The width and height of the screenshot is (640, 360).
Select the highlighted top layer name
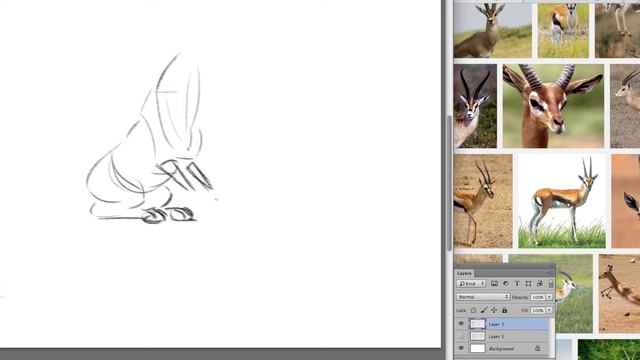(x=496, y=324)
